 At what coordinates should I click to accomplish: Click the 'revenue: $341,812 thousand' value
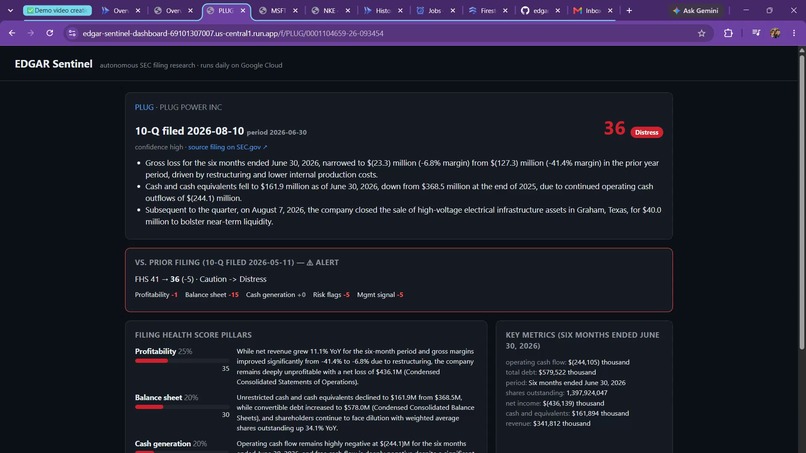(x=548, y=424)
